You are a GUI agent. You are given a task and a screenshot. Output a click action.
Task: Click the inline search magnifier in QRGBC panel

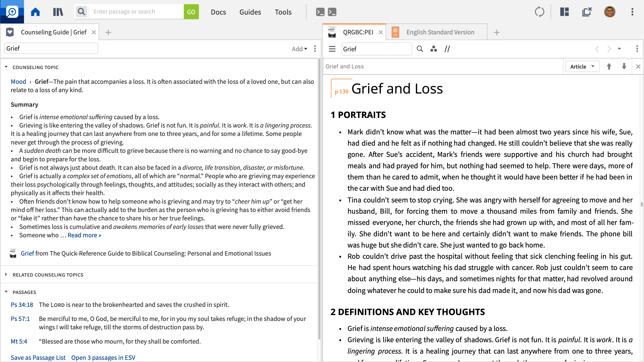click(x=420, y=49)
